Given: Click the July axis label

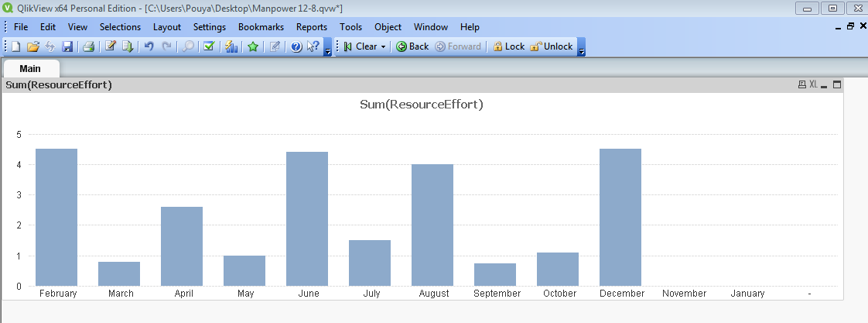Looking at the screenshot, I should click(x=371, y=294).
